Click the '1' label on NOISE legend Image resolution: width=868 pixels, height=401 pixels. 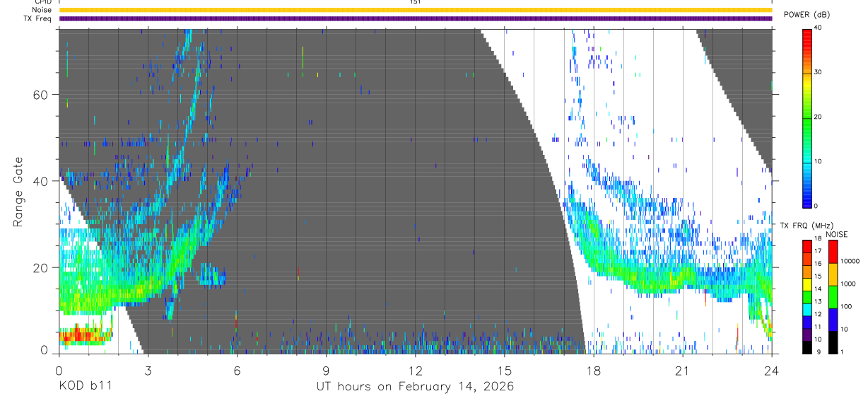click(x=843, y=352)
